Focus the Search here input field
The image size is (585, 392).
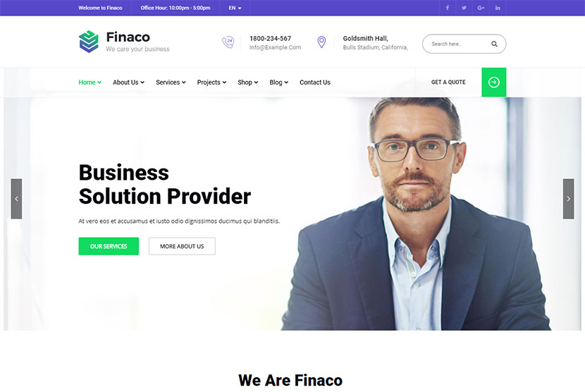pos(459,44)
